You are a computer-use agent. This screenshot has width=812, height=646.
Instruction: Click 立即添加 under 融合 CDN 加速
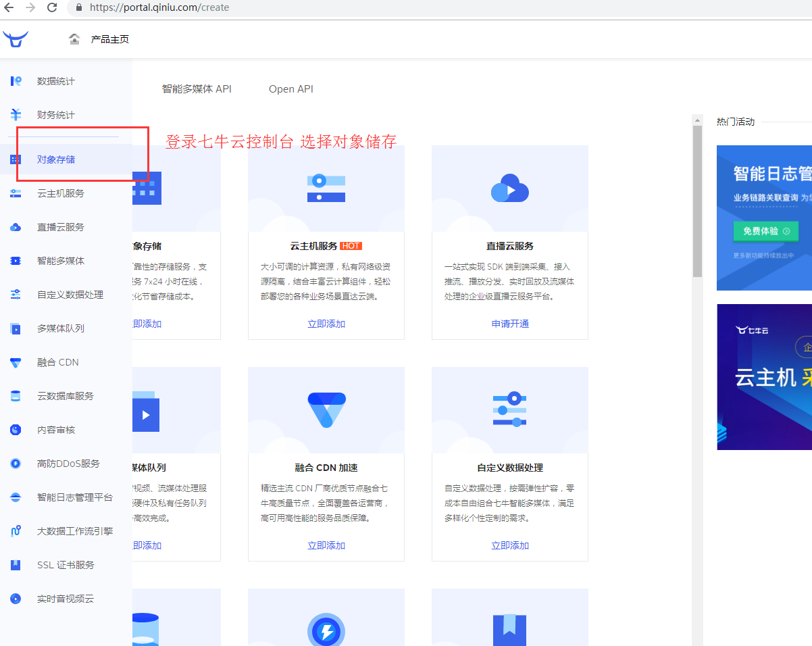click(x=326, y=545)
